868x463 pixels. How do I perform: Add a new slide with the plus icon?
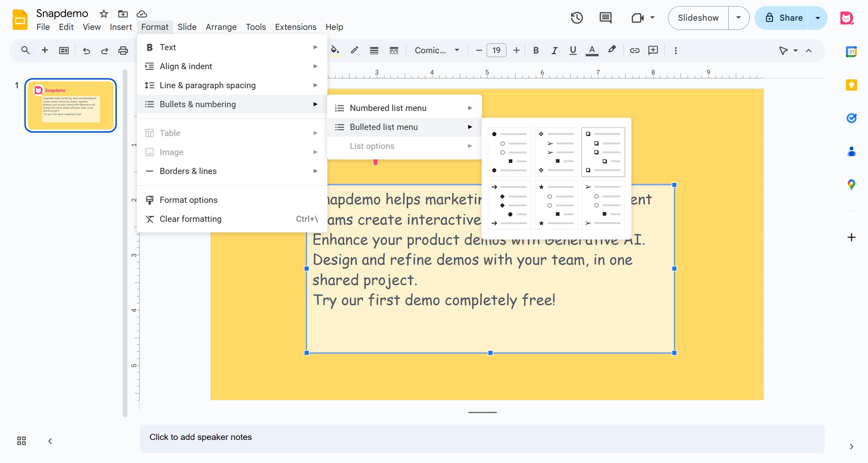coord(44,51)
